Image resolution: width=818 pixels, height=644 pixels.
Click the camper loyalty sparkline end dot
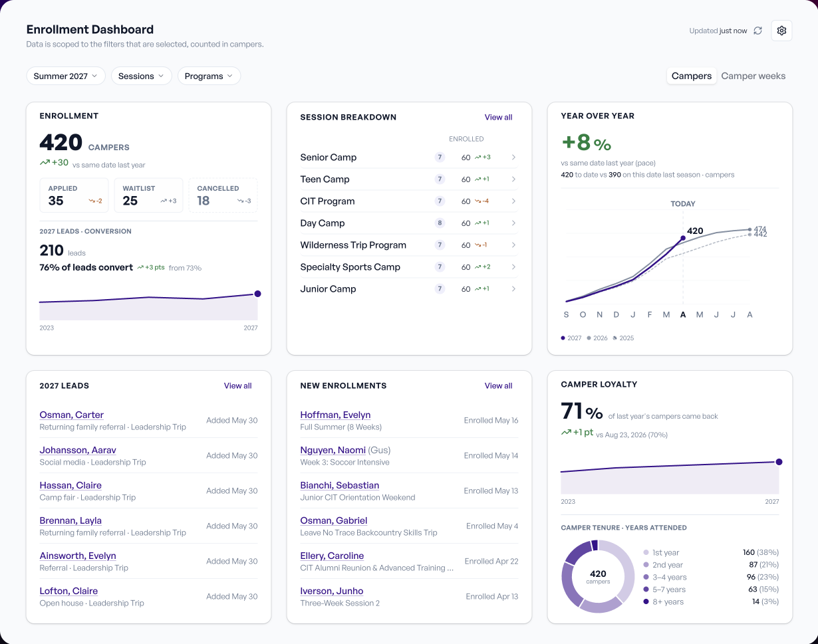click(x=779, y=462)
